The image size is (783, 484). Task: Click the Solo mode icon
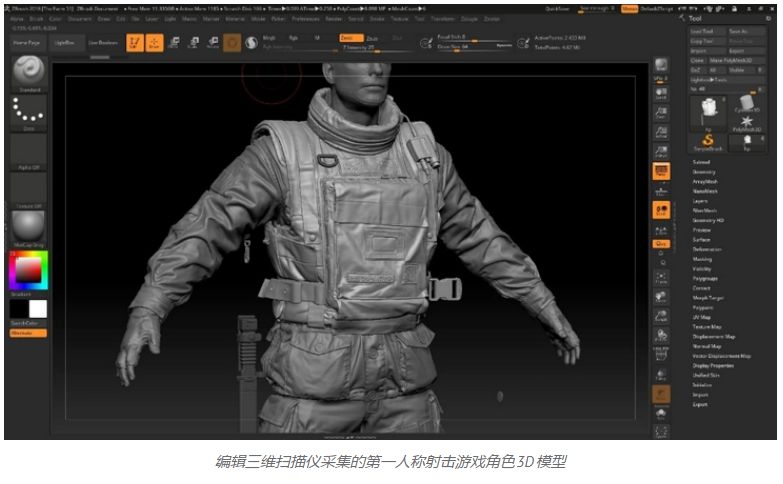tap(661, 414)
